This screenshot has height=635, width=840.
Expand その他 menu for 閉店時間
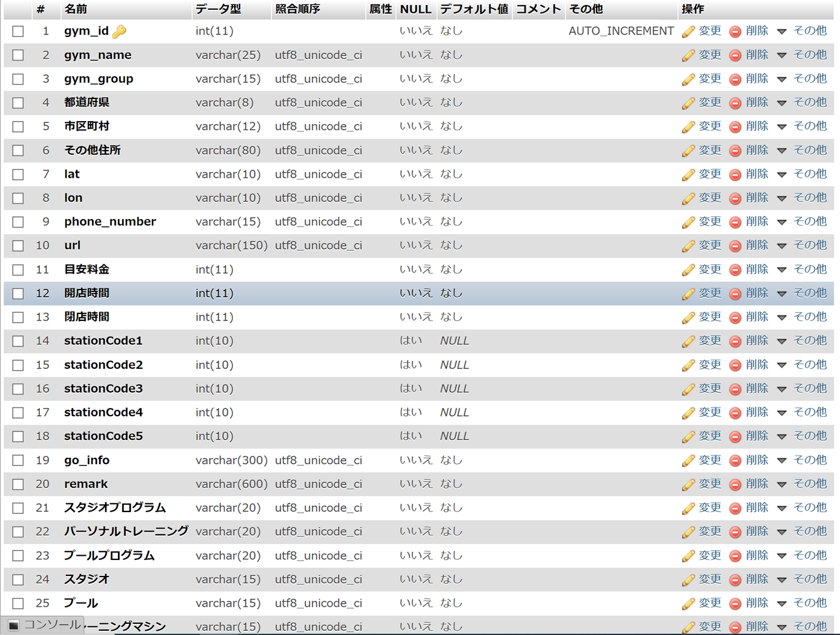[802, 317]
